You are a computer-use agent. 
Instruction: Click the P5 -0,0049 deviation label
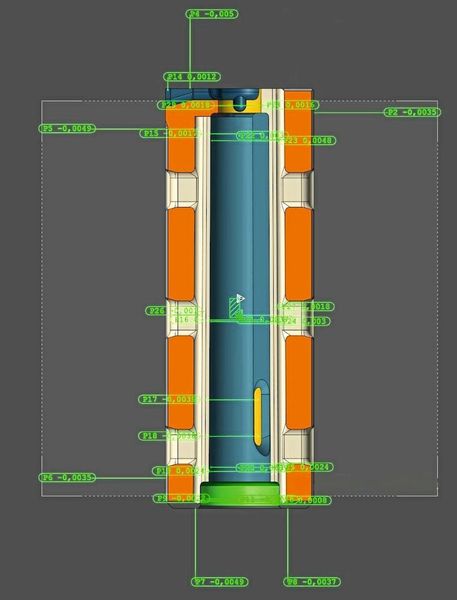[67, 128]
